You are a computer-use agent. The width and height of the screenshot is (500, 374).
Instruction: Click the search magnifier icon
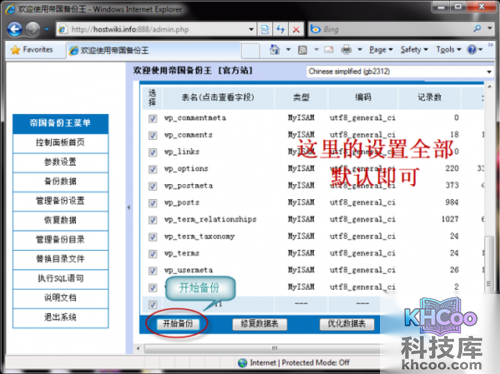coord(477,29)
